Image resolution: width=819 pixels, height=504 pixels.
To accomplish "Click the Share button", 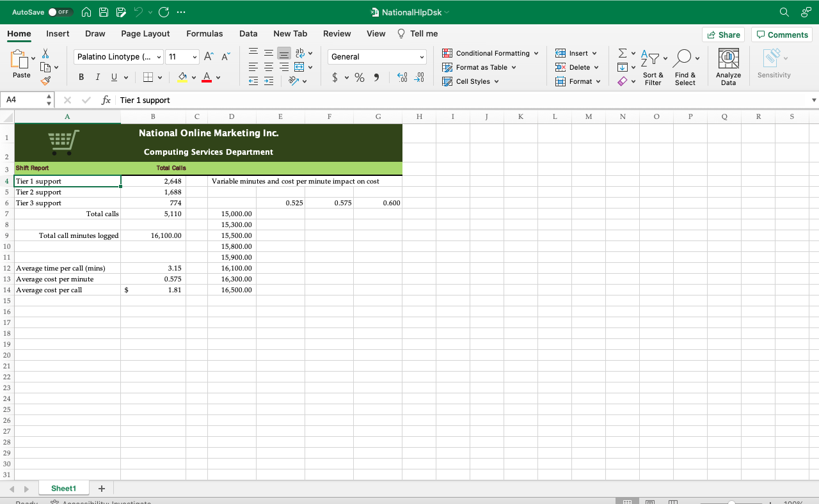I will click(x=723, y=35).
